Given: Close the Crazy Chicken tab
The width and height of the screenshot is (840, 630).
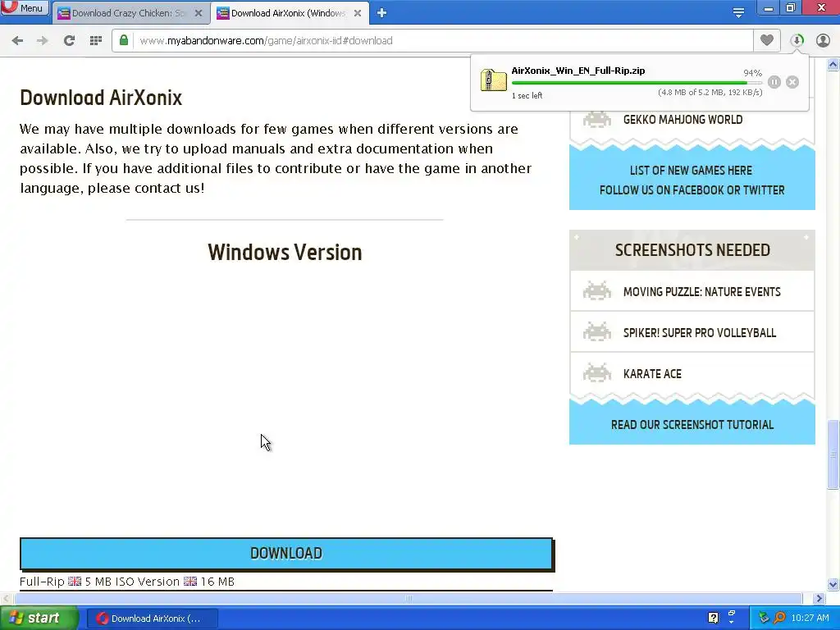Looking at the screenshot, I should coord(199,13).
